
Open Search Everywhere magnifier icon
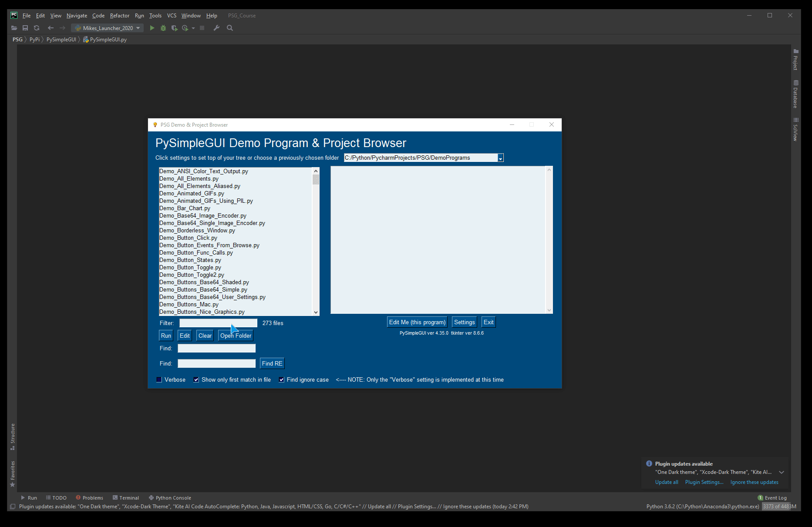click(x=230, y=28)
